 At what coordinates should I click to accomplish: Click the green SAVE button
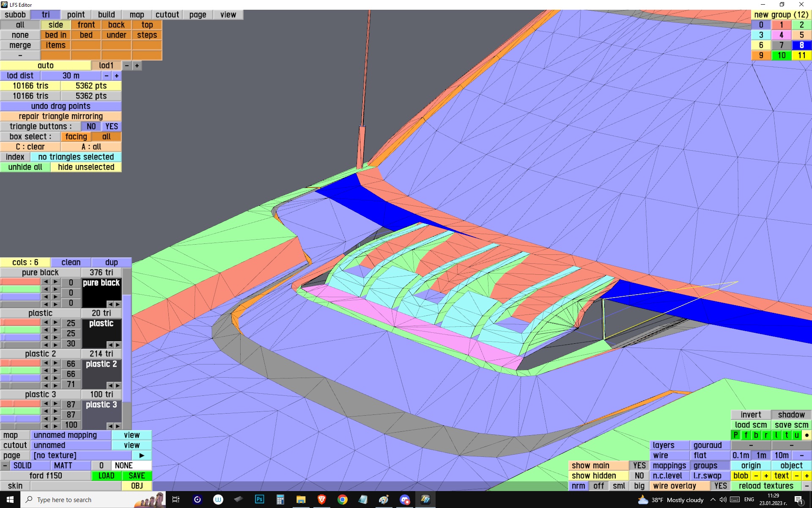[137, 476]
